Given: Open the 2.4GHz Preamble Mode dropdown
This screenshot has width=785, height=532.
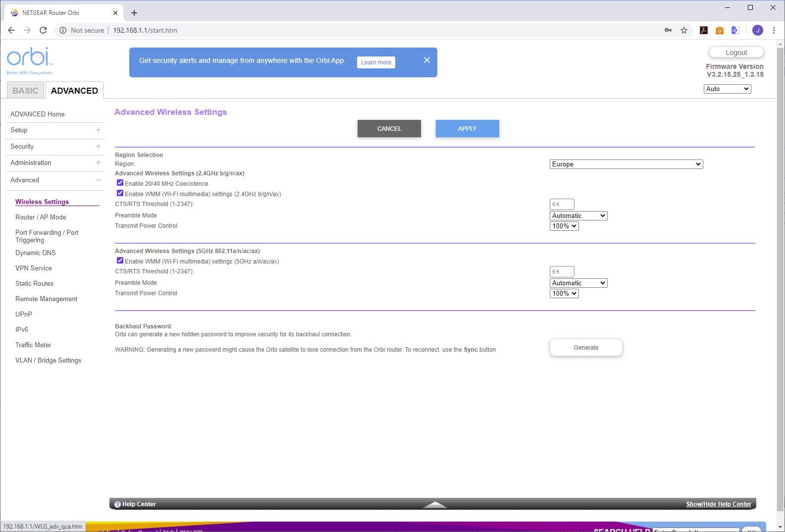Looking at the screenshot, I should point(578,215).
